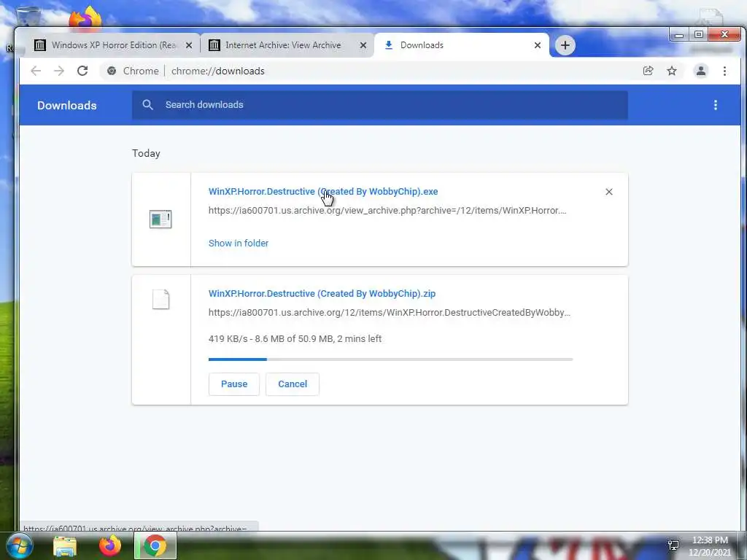Click the search magnifier icon in Downloads
This screenshot has height=560, width=747.
[147, 105]
